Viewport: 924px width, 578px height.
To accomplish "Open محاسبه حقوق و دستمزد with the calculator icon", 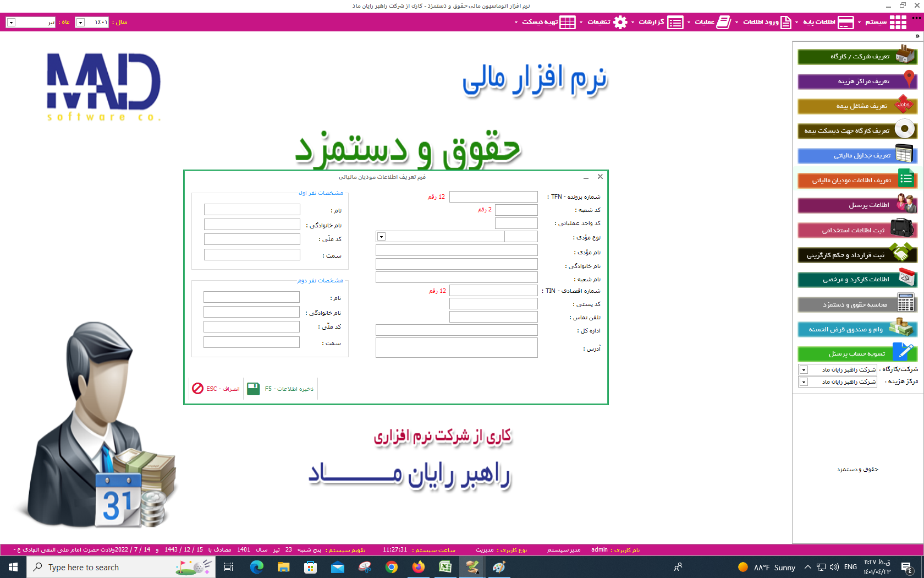I will [857, 304].
